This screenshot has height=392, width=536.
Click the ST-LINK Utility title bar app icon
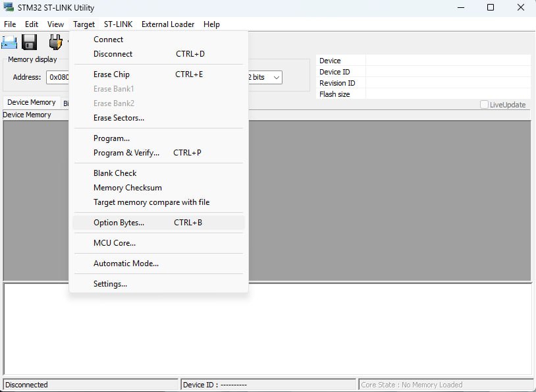[9, 7]
